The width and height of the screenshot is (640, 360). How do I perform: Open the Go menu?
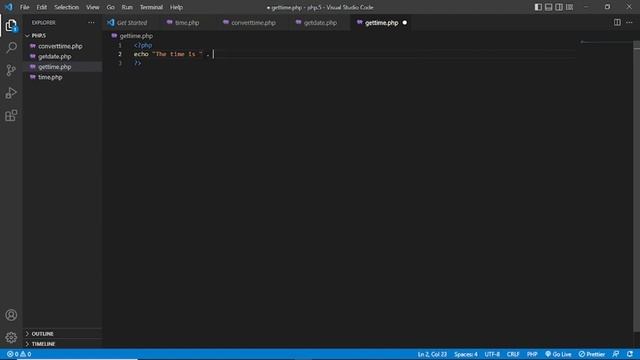pos(110,7)
